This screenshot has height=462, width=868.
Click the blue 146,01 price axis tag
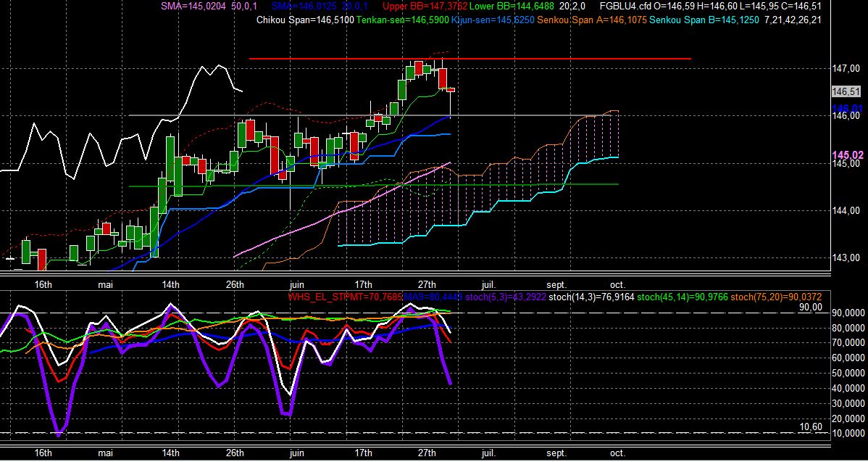click(848, 108)
